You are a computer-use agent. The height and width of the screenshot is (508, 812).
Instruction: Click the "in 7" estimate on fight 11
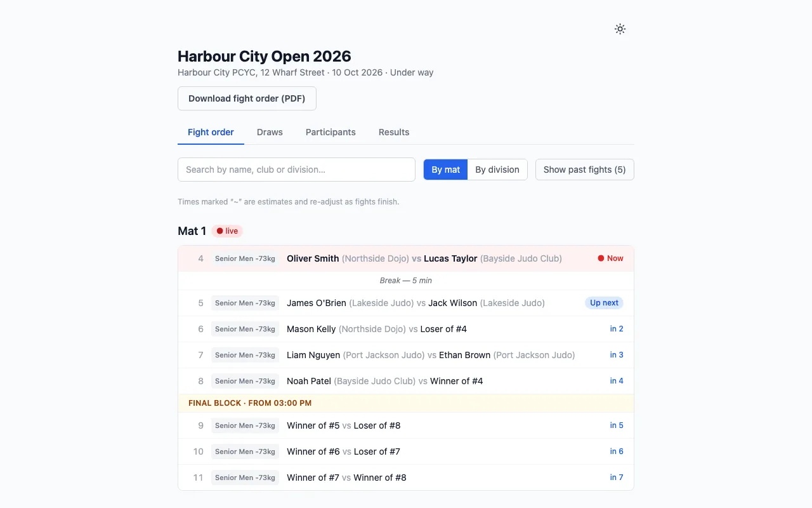pos(617,478)
